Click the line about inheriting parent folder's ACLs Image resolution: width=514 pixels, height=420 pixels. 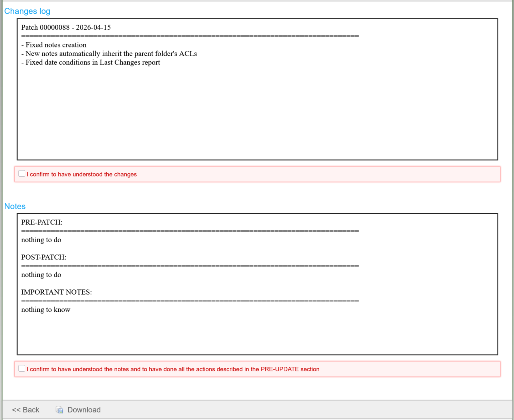pos(109,54)
